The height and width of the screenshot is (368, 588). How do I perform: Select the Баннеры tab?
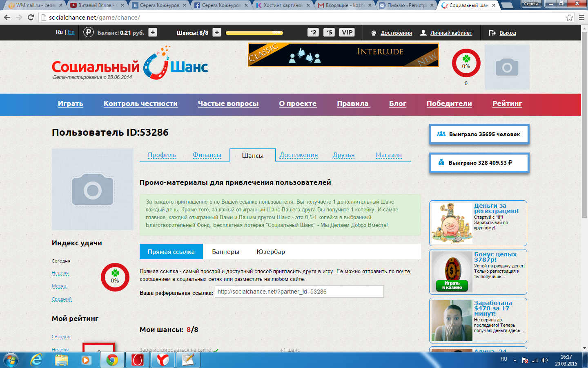(225, 251)
